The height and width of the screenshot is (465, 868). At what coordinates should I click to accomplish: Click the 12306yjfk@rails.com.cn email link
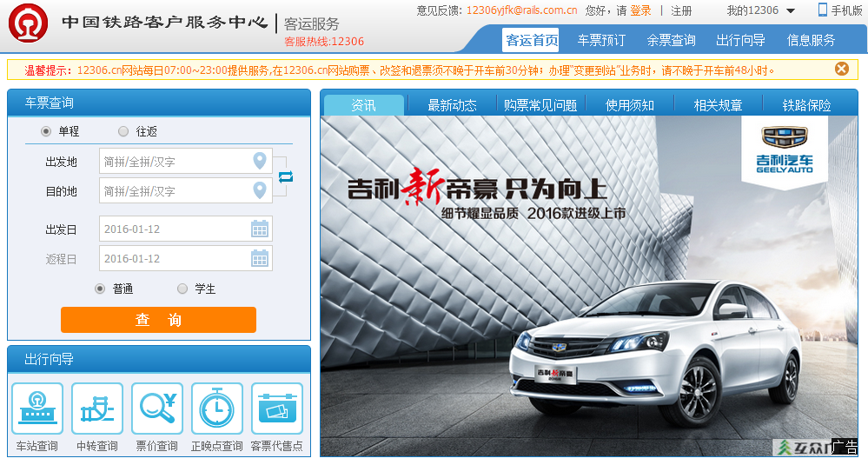tap(521, 10)
